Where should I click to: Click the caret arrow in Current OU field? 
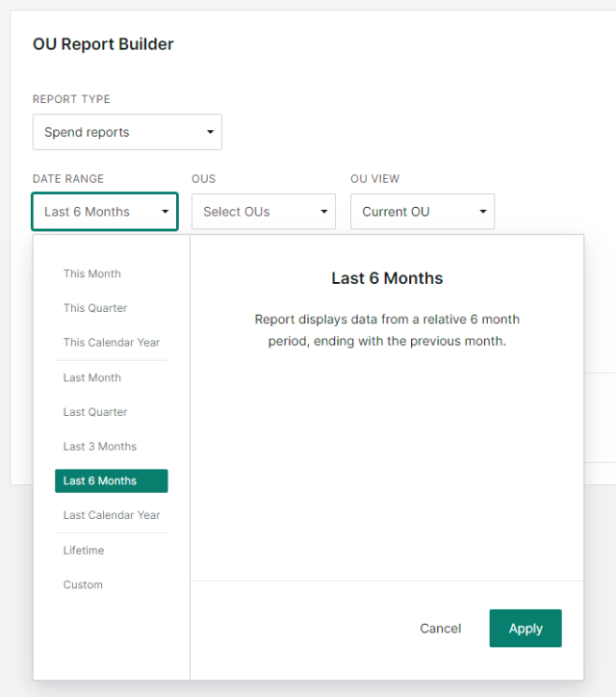[482, 212]
